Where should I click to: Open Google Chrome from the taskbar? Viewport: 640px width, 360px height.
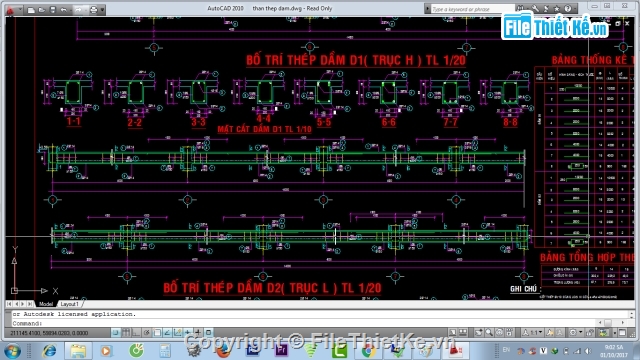(368, 351)
